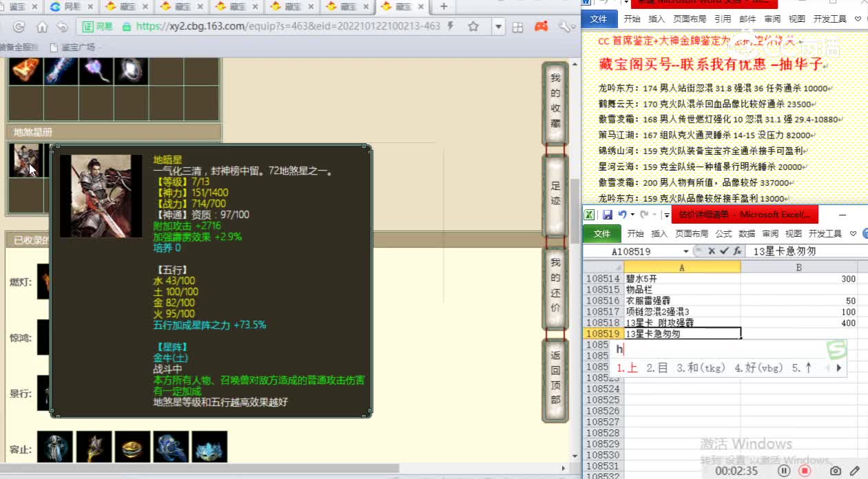
Task: Click the Excel formula bar input
Action: click(x=806, y=251)
